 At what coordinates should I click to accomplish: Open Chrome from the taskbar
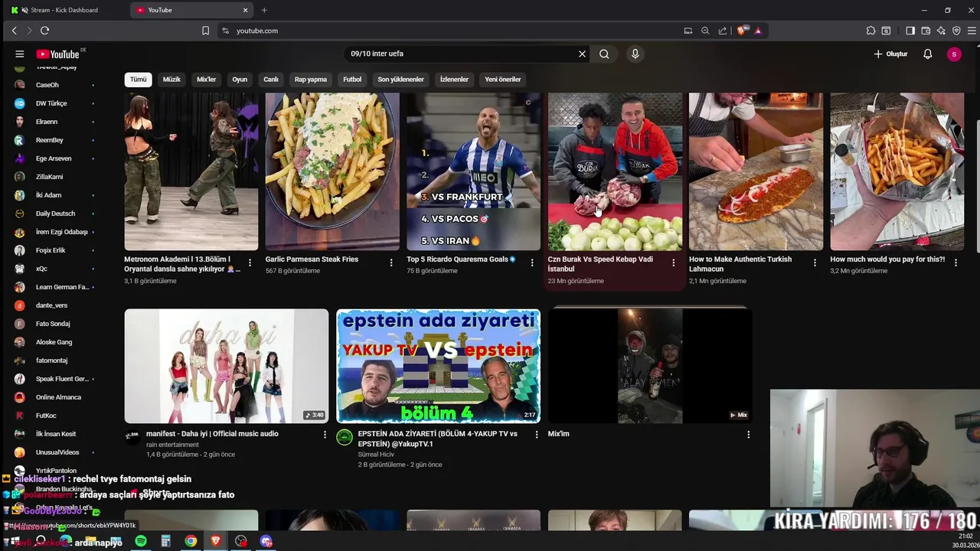pyautogui.click(x=191, y=541)
